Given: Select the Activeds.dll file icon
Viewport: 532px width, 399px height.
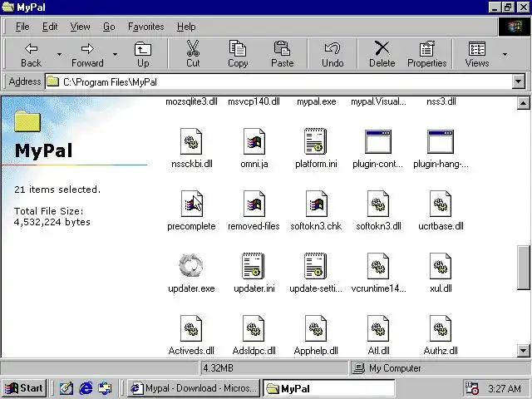Looking at the screenshot, I should 191,328.
